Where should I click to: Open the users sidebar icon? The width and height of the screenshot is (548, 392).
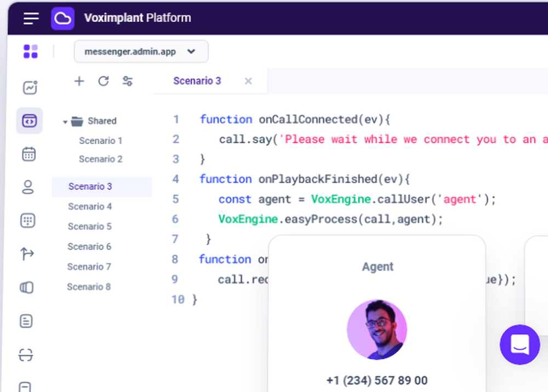[x=28, y=187]
